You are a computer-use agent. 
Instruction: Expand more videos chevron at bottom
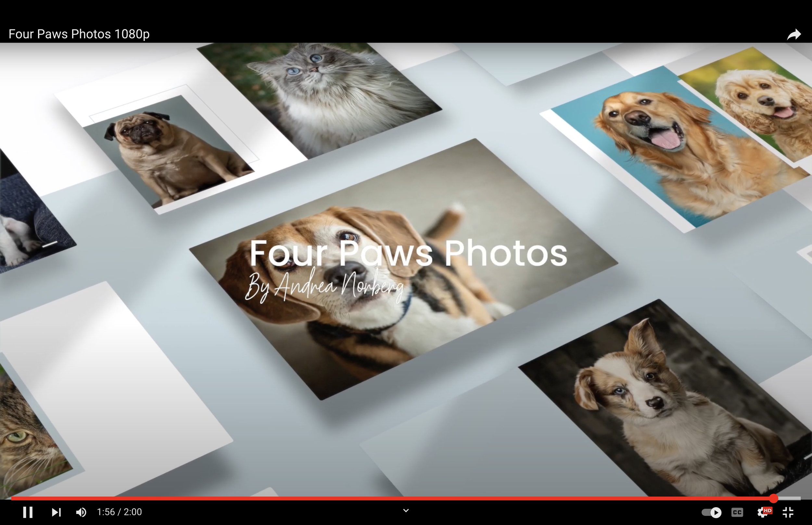pyautogui.click(x=406, y=510)
